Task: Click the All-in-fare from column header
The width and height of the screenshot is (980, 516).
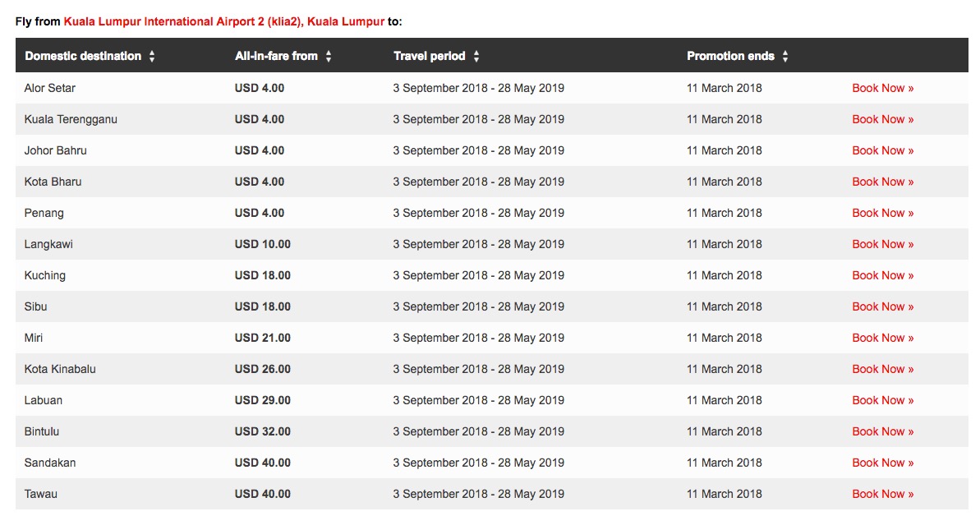Action: click(x=276, y=57)
